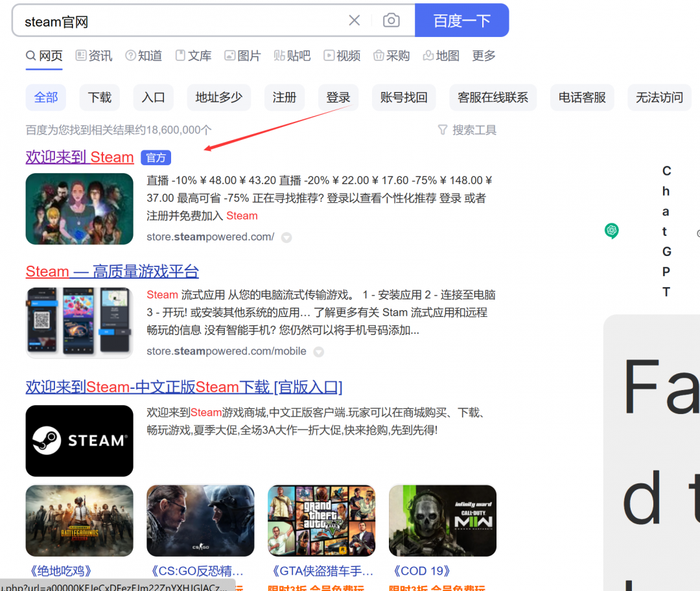The width and height of the screenshot is (700, 591).
Task: Open the 《绝地吃鸡》 link
Action: pyautogui.click(x=60, y=571)
